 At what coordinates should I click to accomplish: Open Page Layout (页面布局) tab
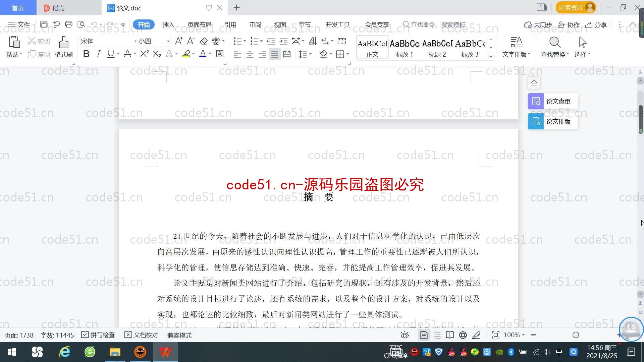(199, 24)
